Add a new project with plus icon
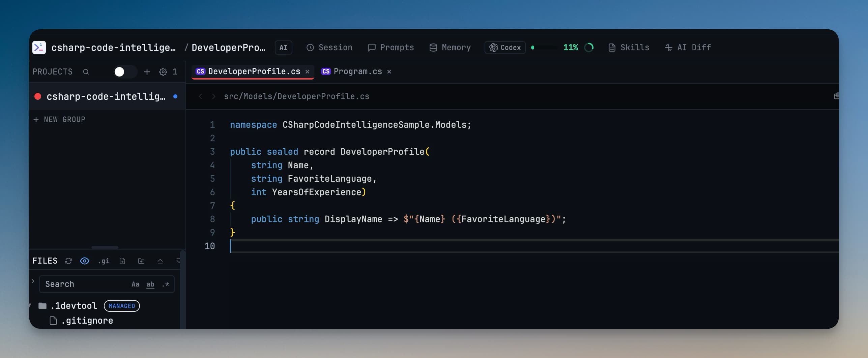Screen dimensions: 868x358 [x=147, y=72]
